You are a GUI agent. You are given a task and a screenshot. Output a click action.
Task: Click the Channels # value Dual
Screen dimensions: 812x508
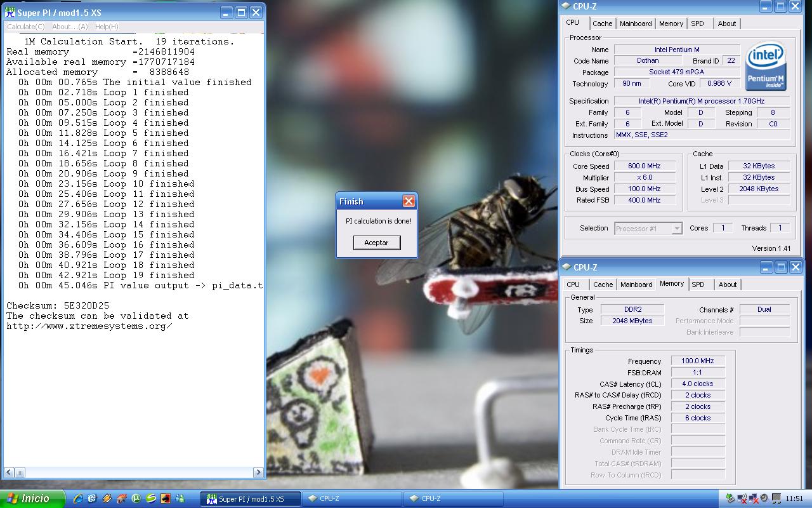coord(764,310)
